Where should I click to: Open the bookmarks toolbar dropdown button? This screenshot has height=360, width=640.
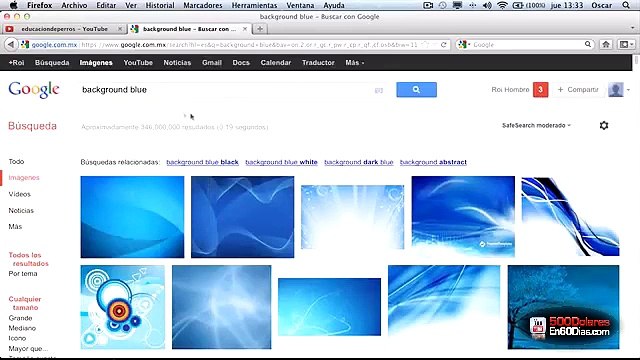626,44
